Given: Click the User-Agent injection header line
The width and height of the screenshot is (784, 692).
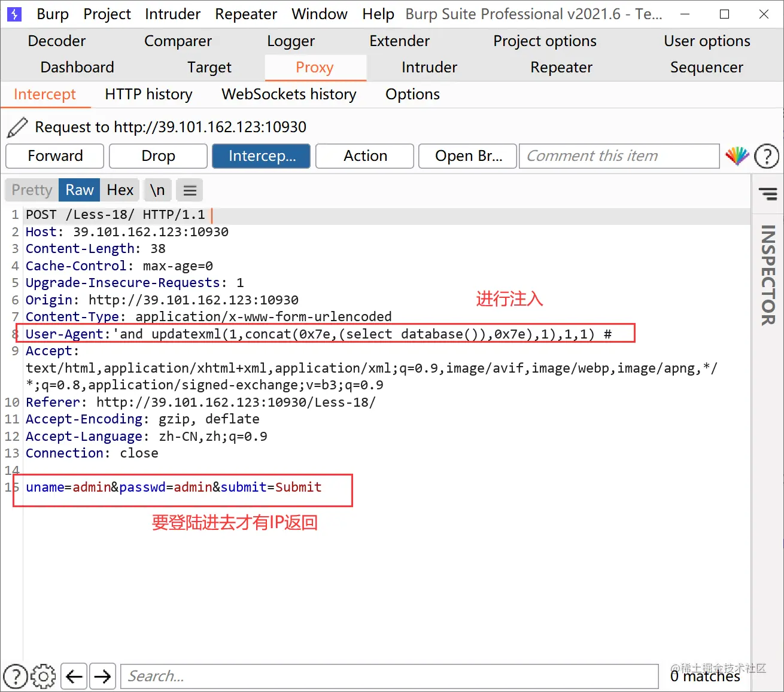Looking at the screenshot, I should tap(318, 334).
